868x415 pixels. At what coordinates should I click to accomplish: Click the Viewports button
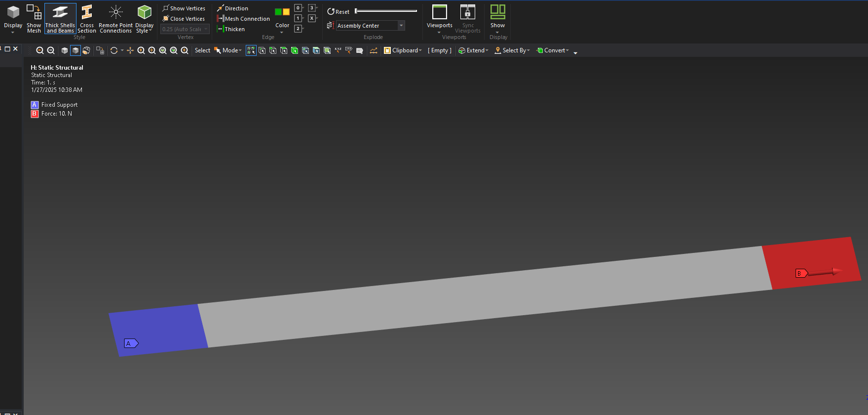(x=439, y=18)
